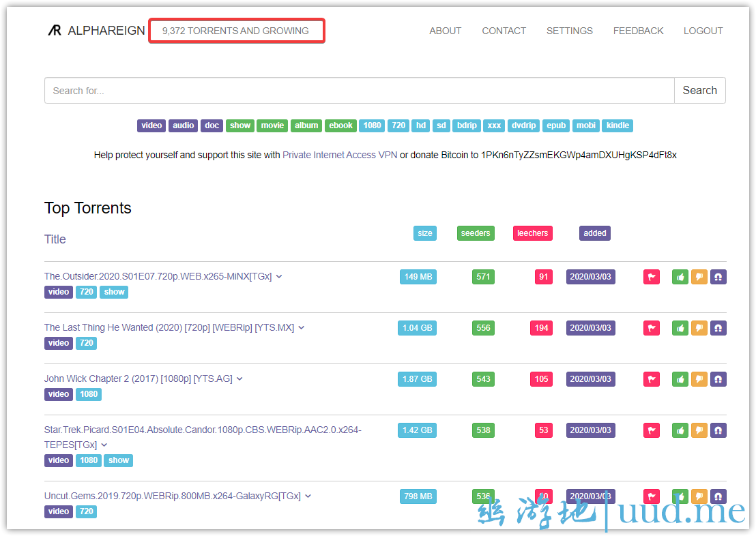The width and height of the screenshot is (756, 536).
Task: Thumbs down The.Outsider.2020.S01E07 torrent
Action: (699, 277)
